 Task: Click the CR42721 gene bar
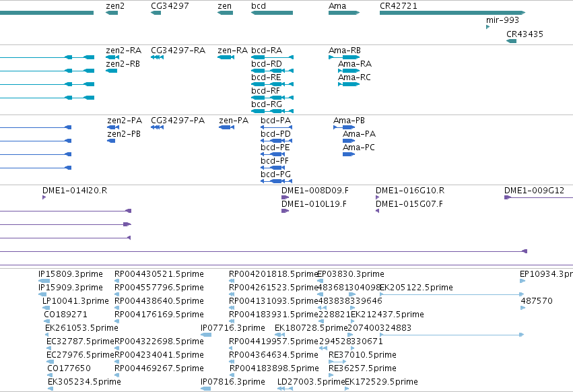[x=452, y=13]
